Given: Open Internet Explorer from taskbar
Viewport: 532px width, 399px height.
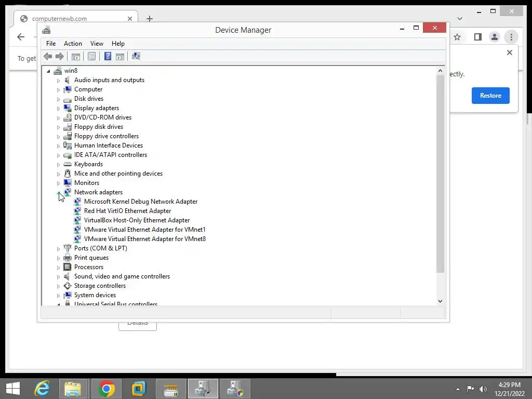Looking at the screenshot, I should 43,389.
